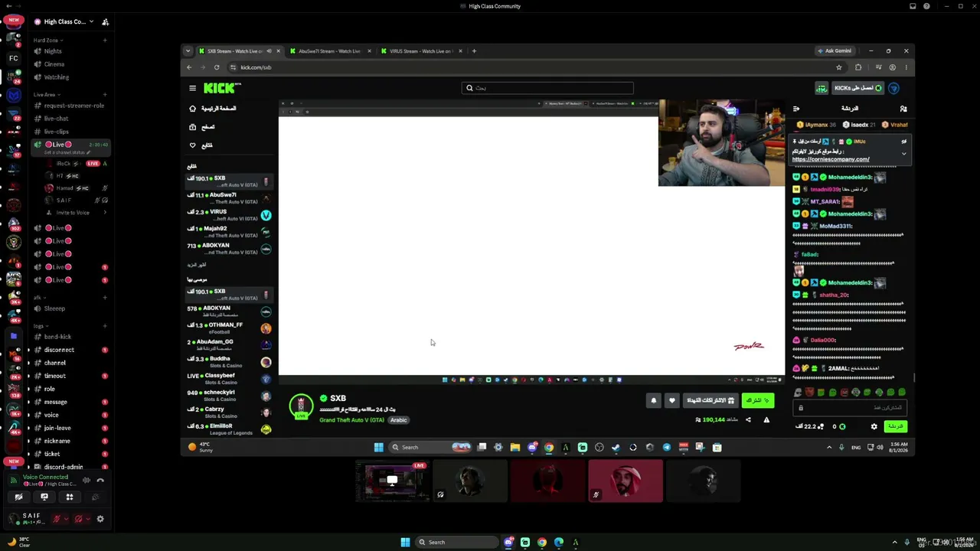This screenshot has height=551, width=980.
Task: Click the heart follow icon under stream
Action: point(671,400)
